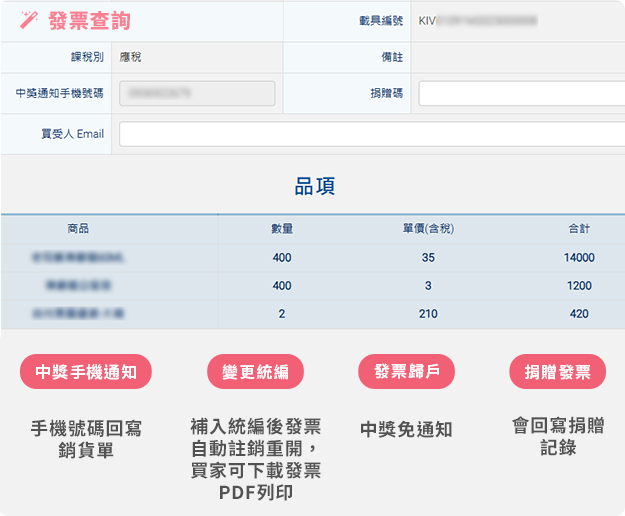Click the 數量 column header
Screen dimensions: 625x516
282,229
